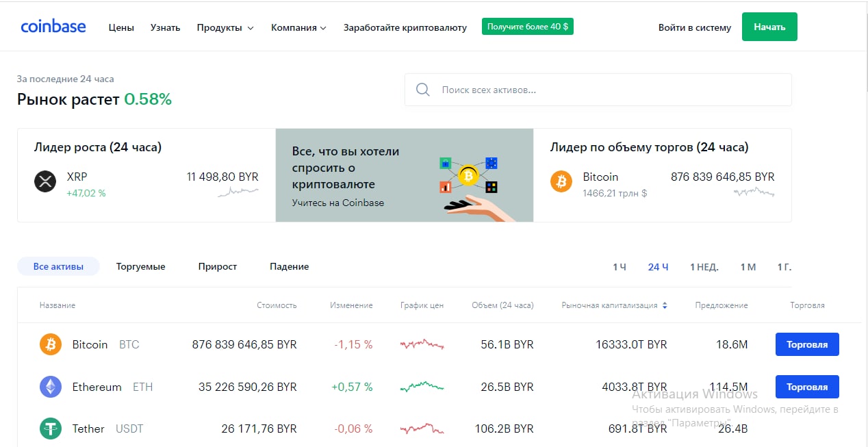Click the 1466,21 трлн $ volume text

pos(615,193)
